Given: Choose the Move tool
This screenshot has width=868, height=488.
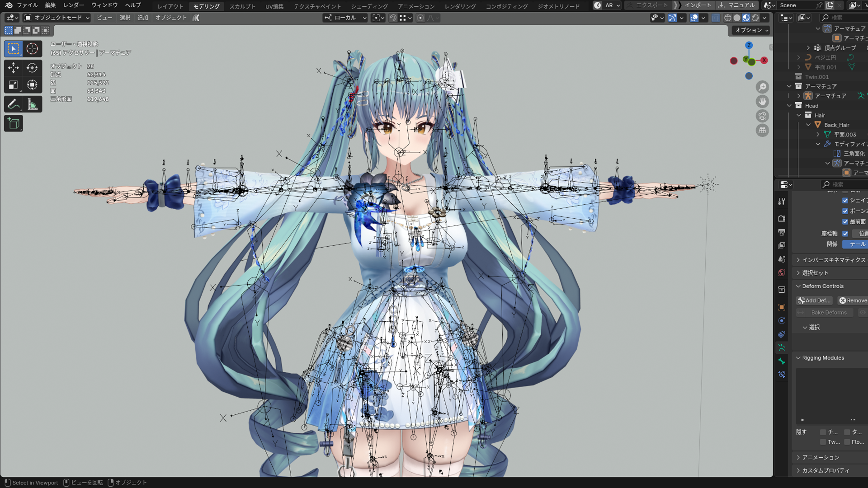Looking at the screenshot, I should pyautogui.click(x=13, y=68).
